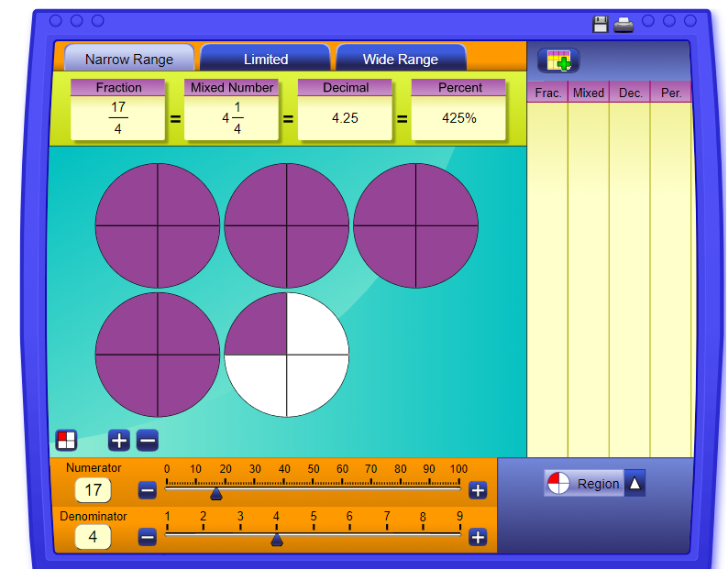This screenshot has width=728, height=569.
Task: Switch to the Narrow Range tab
Action: [128, 59]
